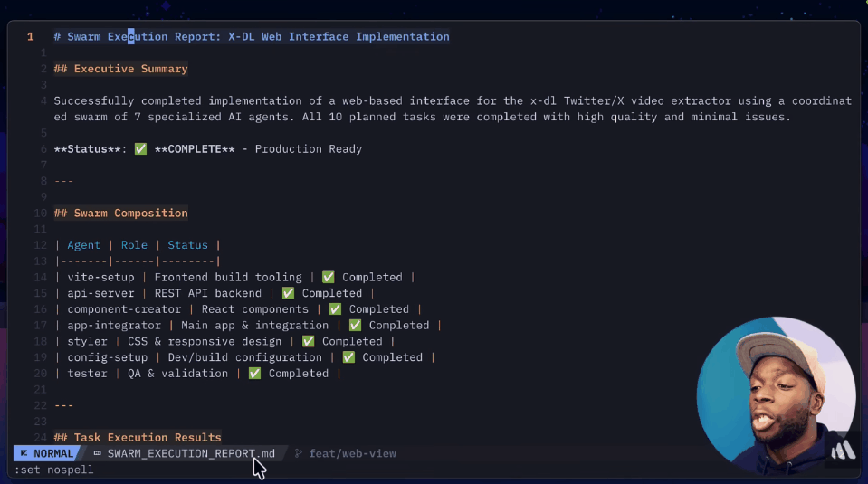Click the file icon before SWARM_EXECUTION_REPORT.md
The height and width of the screenshot is (484, 868).
click(x=97, y=453)
